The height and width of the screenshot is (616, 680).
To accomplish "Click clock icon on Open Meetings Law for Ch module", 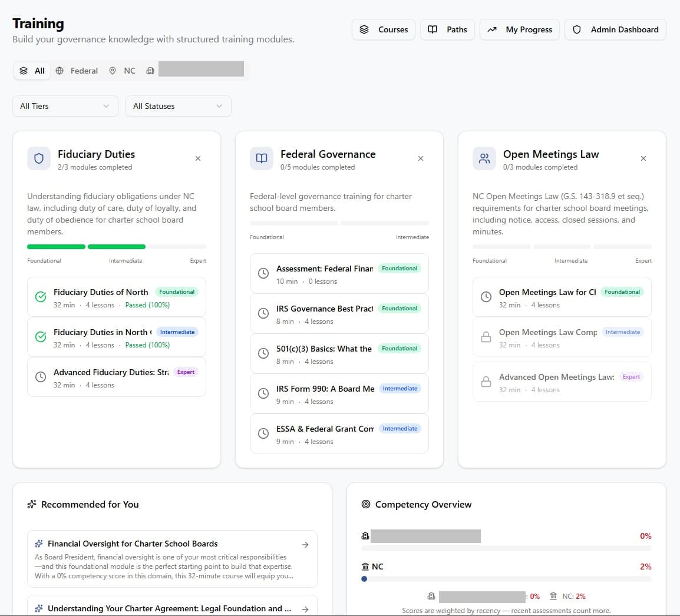I will click(x=486, y=297).
